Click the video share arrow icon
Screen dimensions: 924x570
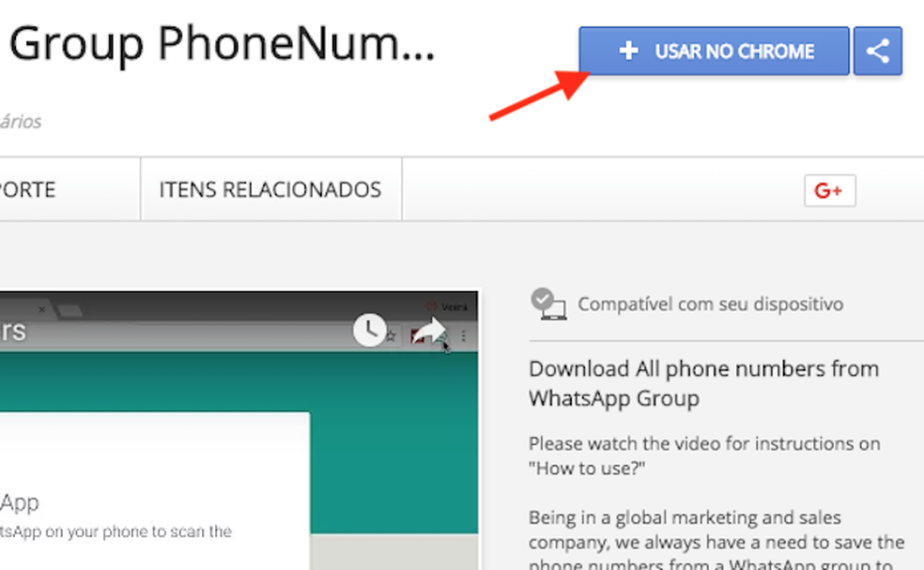(x=429, y=331)
